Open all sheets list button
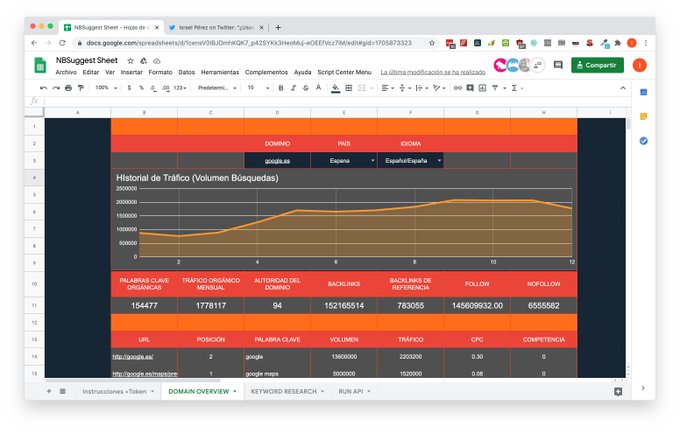Image resolution: width=680 pixels, height=433 pixels. [62, 391]
